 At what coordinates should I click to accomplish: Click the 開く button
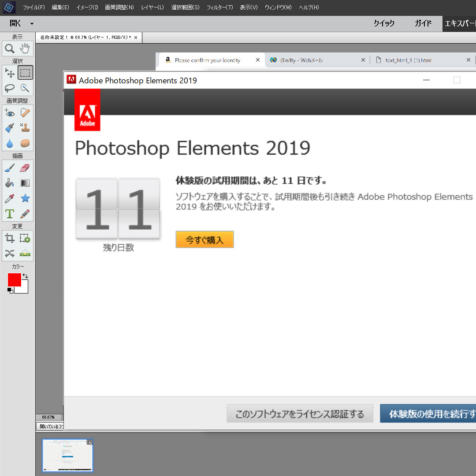(x=15, y=23)
